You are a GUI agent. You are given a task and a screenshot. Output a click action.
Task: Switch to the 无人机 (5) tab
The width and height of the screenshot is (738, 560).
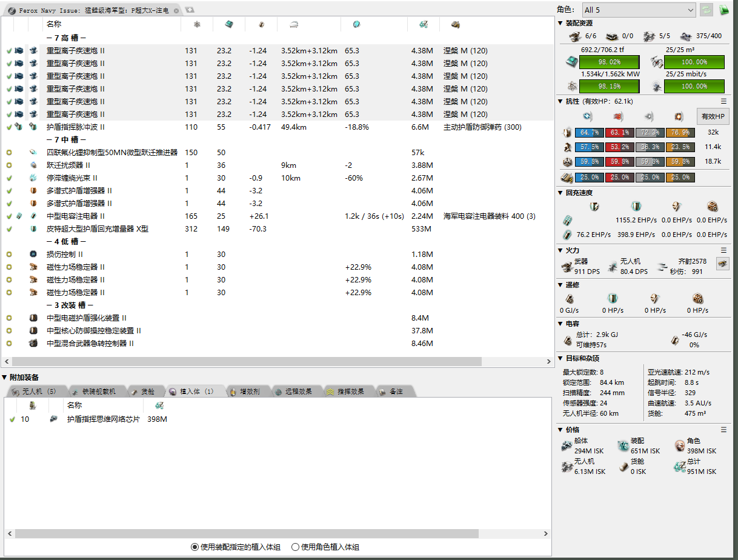(x=35, y=392)
